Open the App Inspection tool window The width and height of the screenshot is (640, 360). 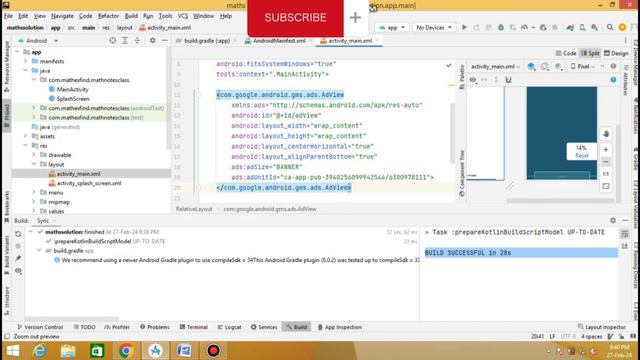click(340, 327)
